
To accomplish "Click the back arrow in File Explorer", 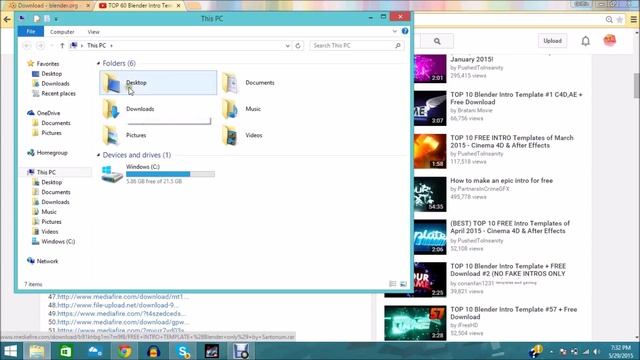I will click(27, 46).
